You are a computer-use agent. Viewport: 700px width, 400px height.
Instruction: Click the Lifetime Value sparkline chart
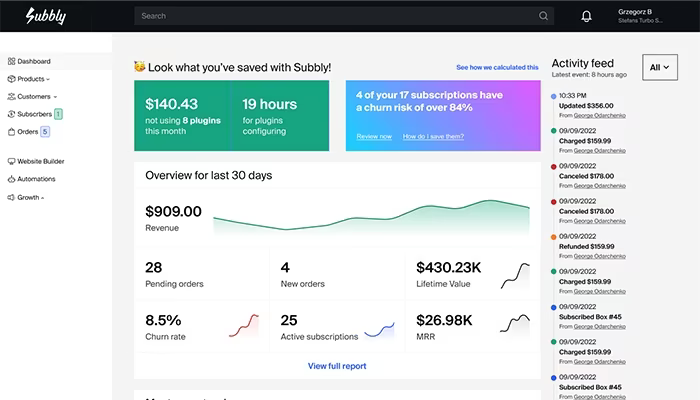(515, 276)
